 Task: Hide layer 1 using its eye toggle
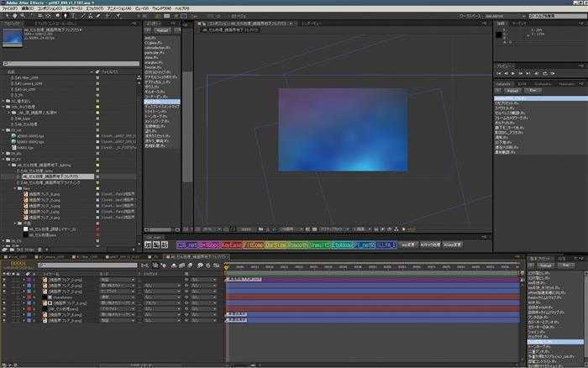pos(4,280)
